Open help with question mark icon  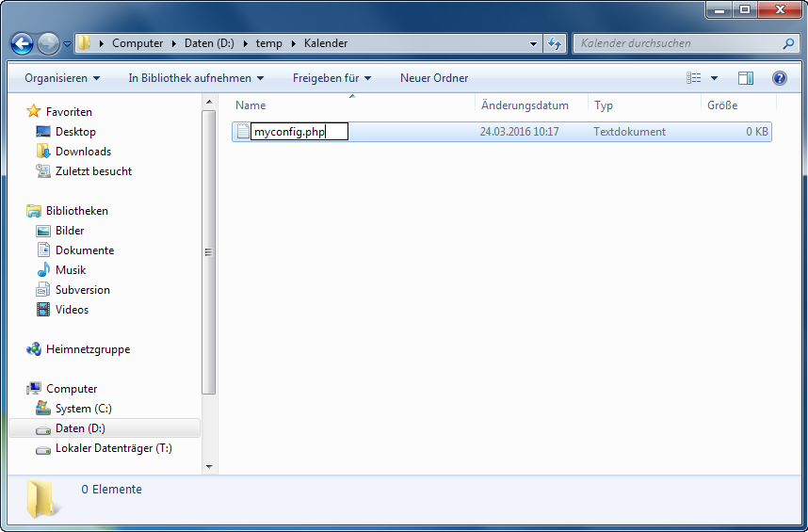(780, 78)
